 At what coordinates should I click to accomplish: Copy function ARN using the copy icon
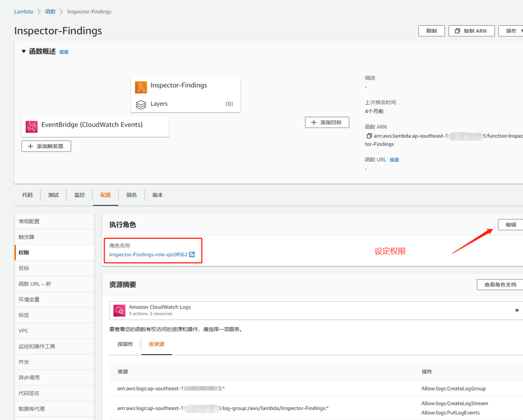pyautogui.click(x=369, y=136)
